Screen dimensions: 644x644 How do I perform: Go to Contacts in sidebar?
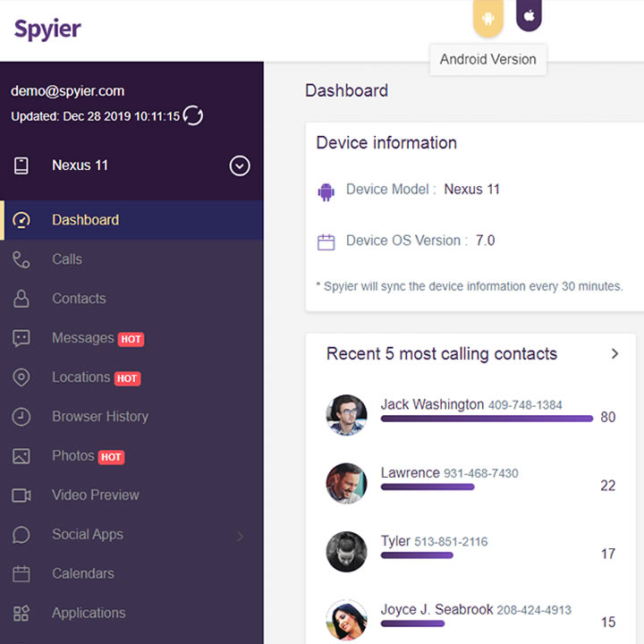131,299
